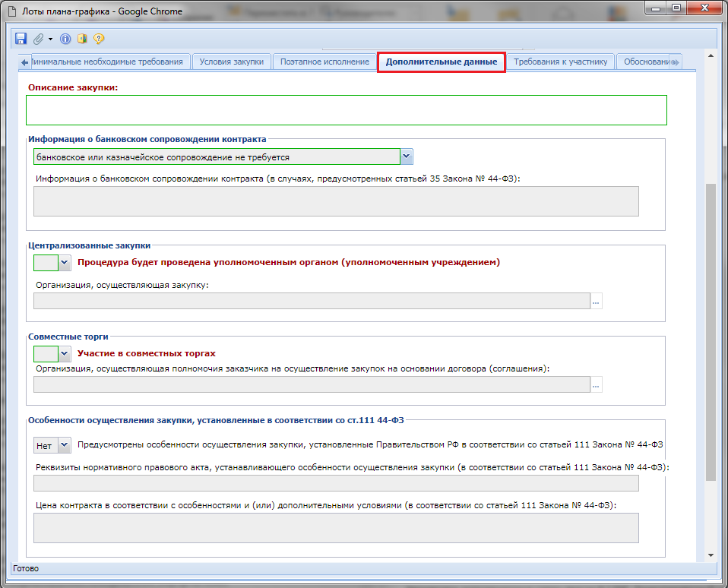Image resolution: width=728 pixels, height=588 pixels.
Task: Switch to the Условия закупки tab
Action: click(x=231, y=62)
